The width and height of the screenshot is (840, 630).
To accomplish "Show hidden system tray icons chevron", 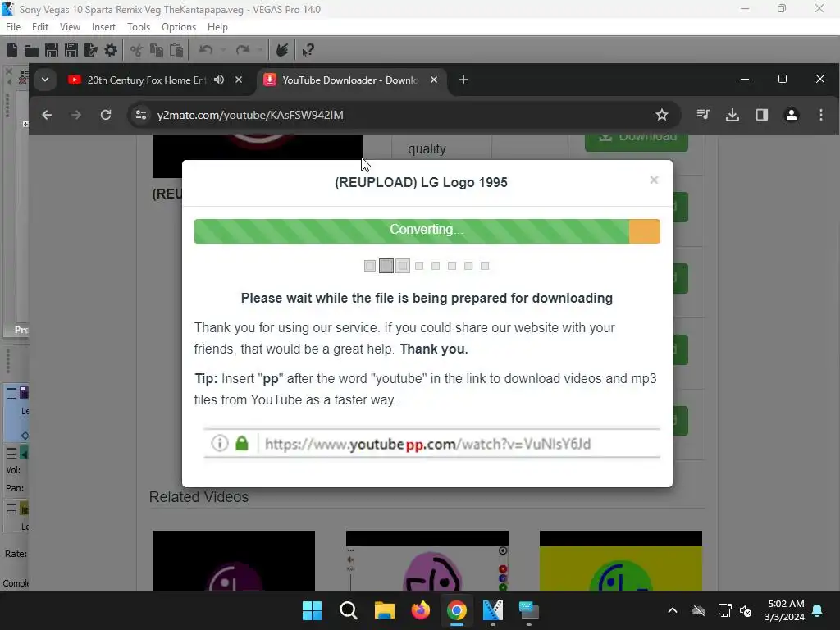I will tap(673, 610).
